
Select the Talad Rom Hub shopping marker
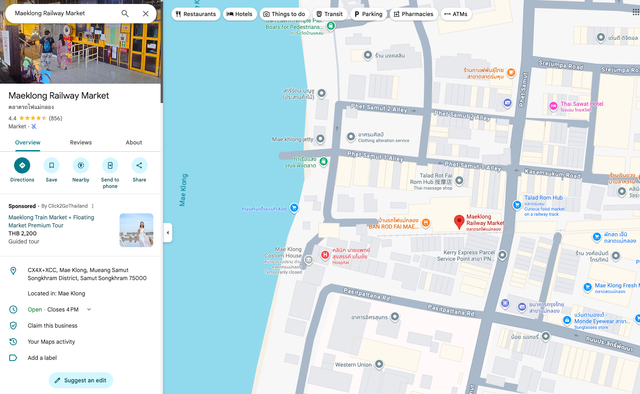[517, 205]
